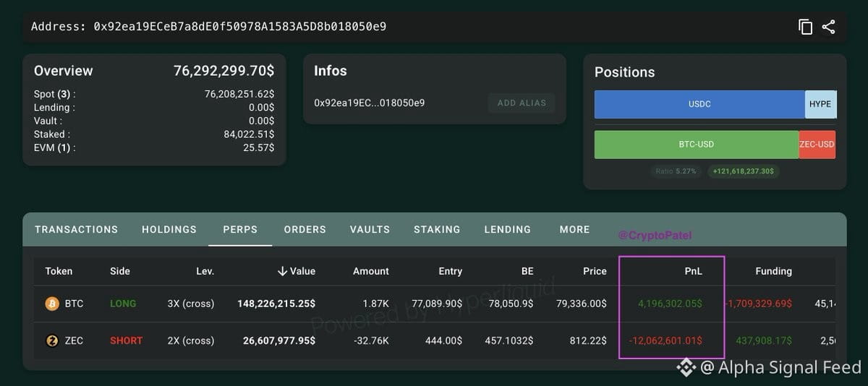Screen dimensions: 868x386
Task: Click the EVM (1) row label
Action: [54, 147]
